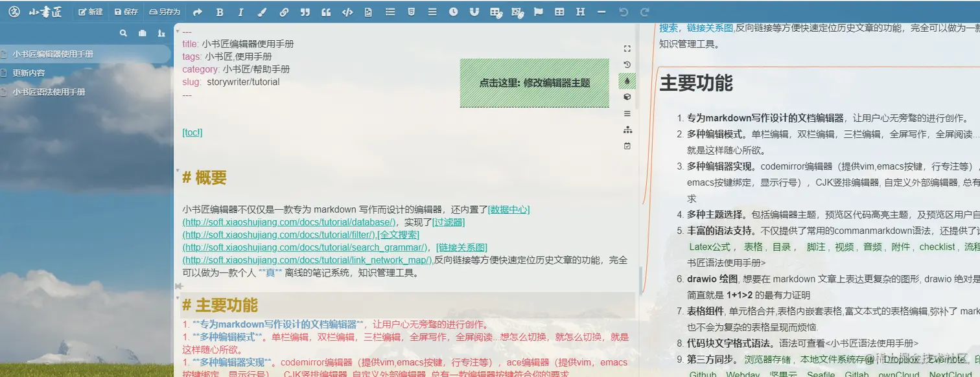Insert a bulleted list from toolbar
Image resolution: width=980 pixels, height=377 pixels.
(390, 12)
